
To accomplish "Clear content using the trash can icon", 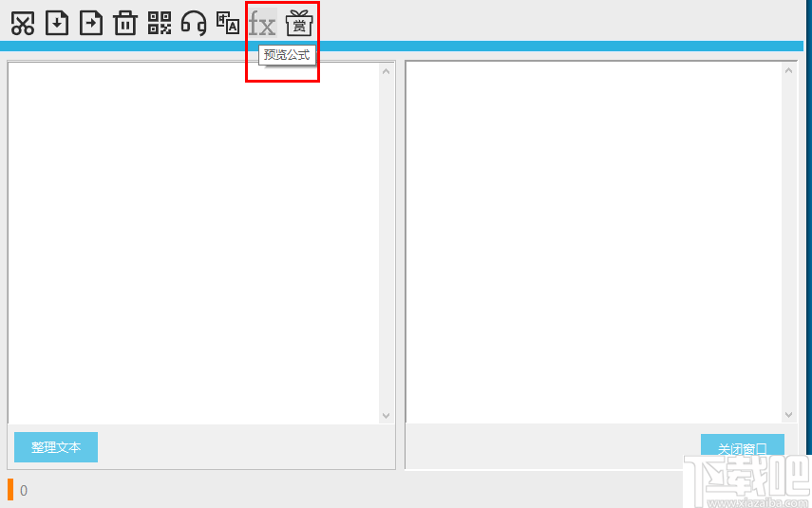I will (x=125, y=24).
